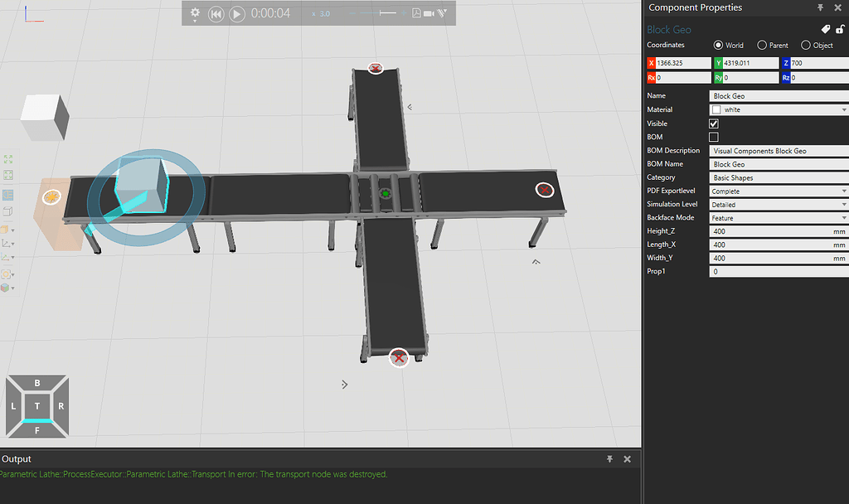
Task: Click the tag icon beside Block Geo
Action: (825, 29)
